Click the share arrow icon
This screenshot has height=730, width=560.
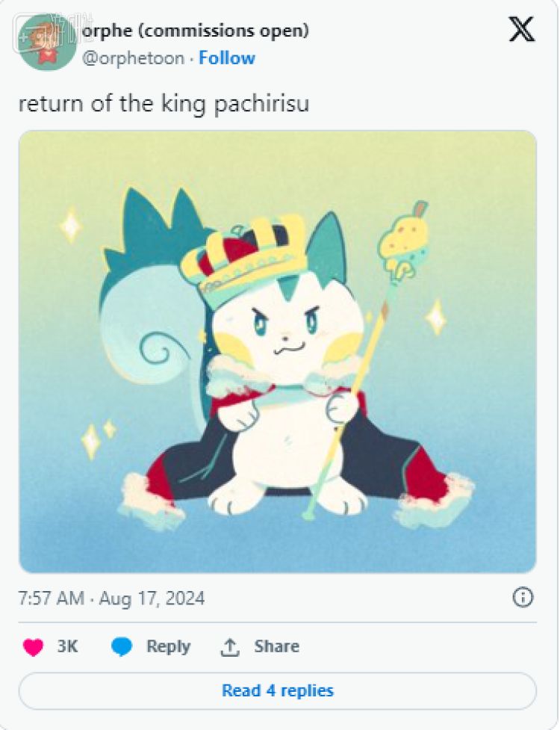pos(229,647)
